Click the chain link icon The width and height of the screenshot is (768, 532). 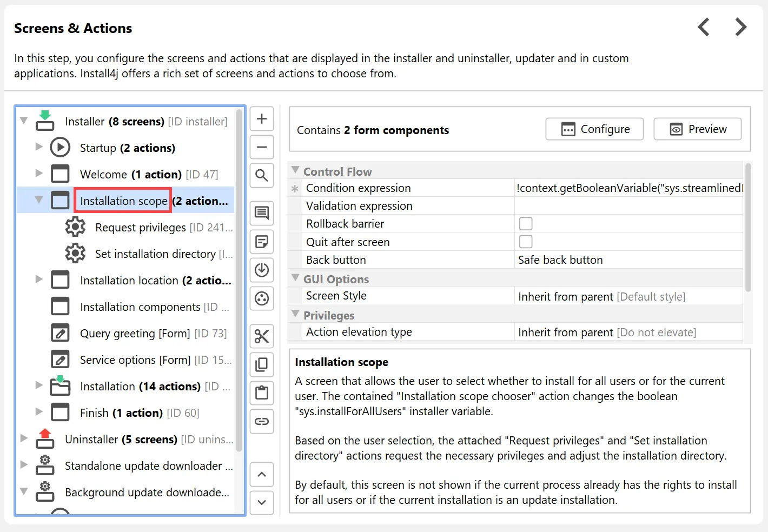262,421
